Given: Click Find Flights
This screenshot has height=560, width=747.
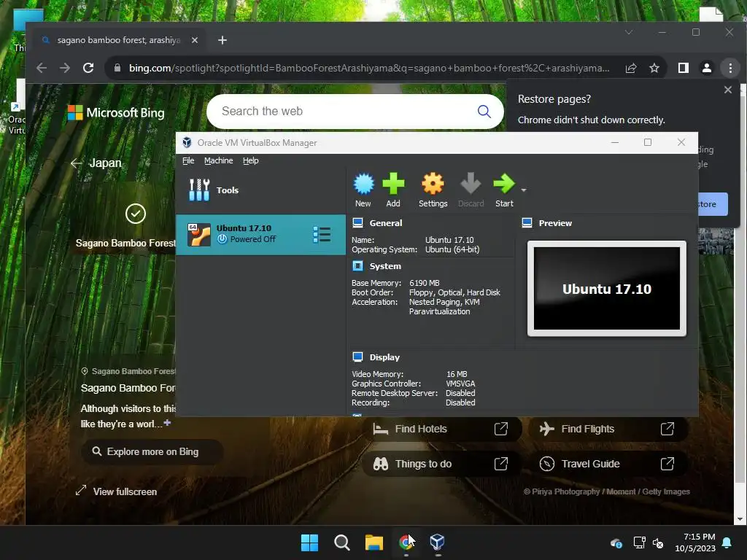Looking at the screenshot, I should (608, 429).
